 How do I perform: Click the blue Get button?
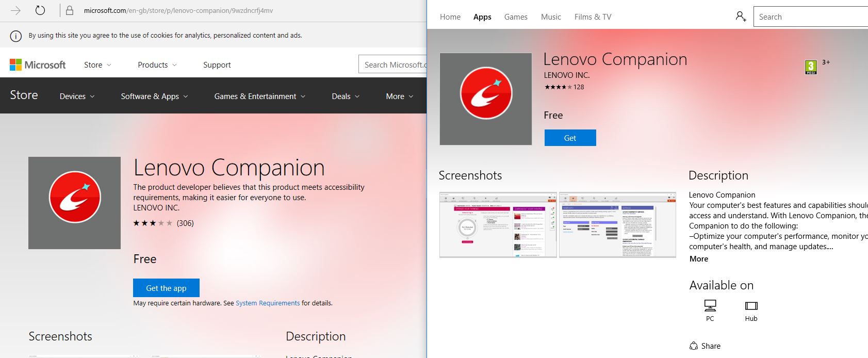coord(570,138)
